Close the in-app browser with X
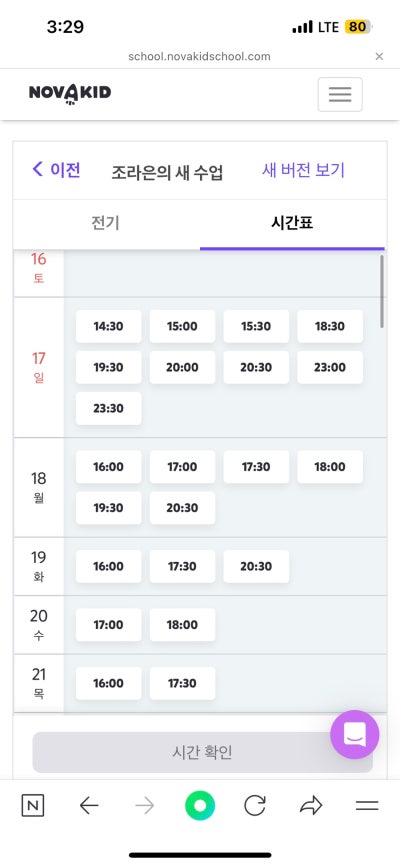Viewport: 400px width, 866px height. [379, 56]
